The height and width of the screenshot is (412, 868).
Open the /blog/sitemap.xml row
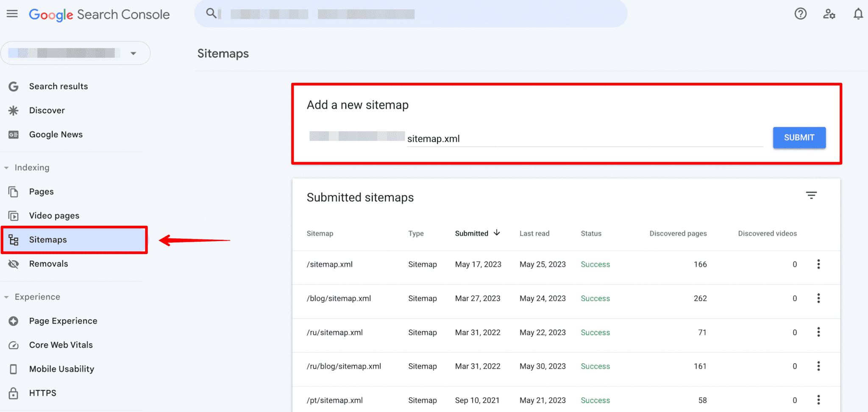click(566, 302)
